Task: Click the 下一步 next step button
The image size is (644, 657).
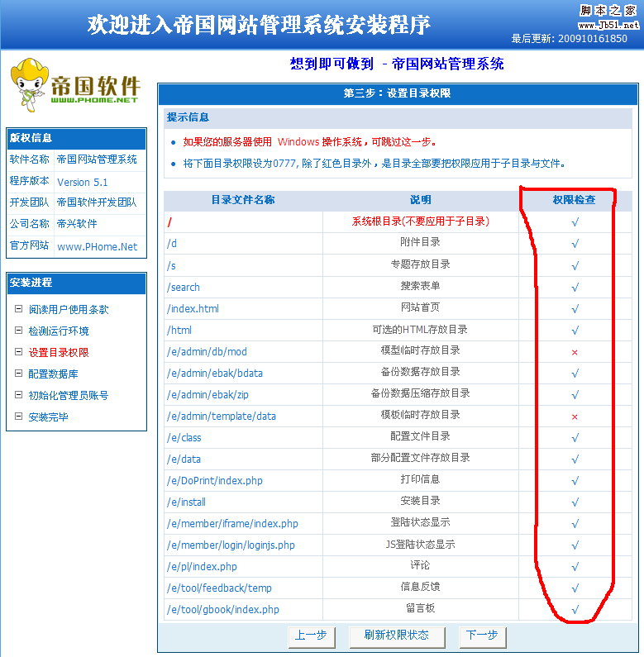Action: (482, 637)
